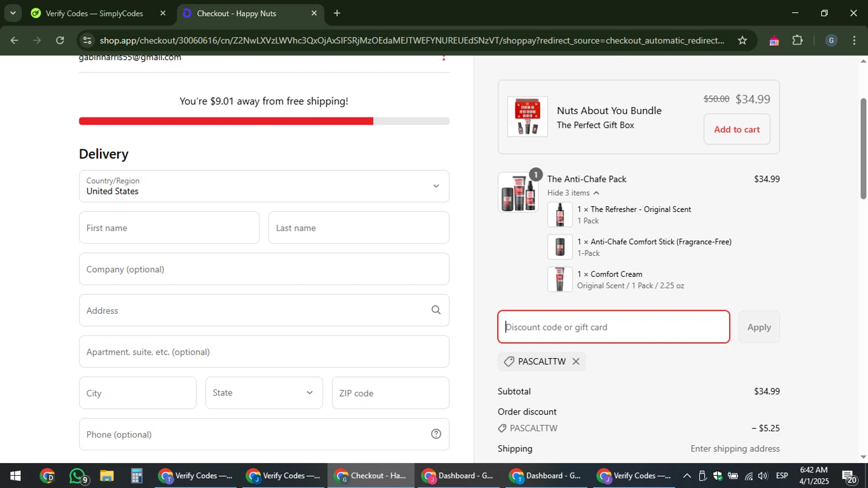868x488 pixels.
Task: Click the – $5.25 discount amount
Action: (766, 428)
